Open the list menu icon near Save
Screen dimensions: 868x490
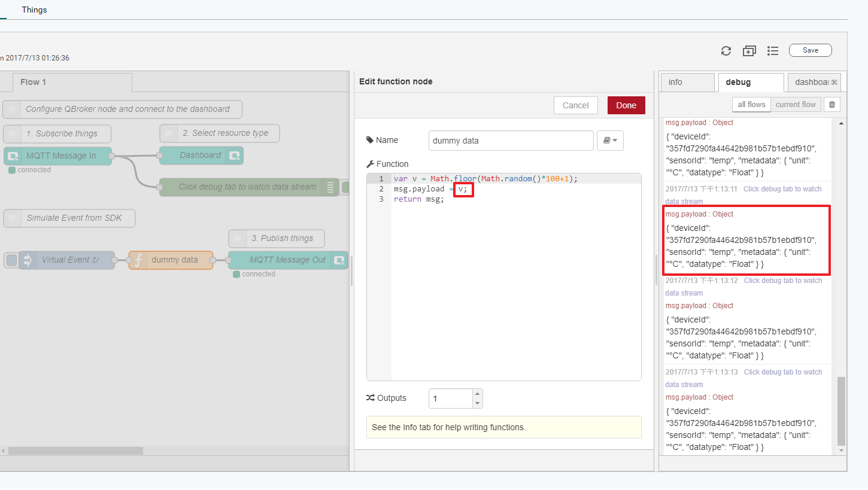click(x=773, y=51)
